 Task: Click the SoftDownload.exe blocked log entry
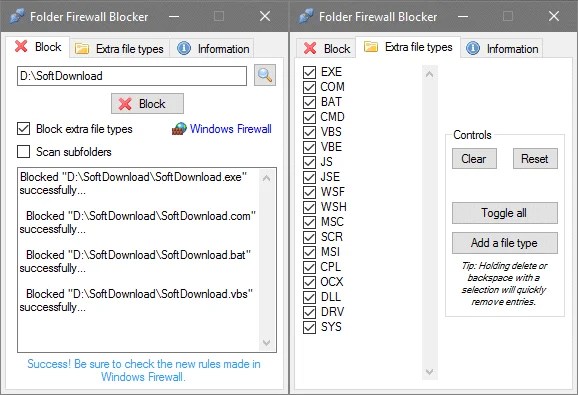click(x=133, y=183)
